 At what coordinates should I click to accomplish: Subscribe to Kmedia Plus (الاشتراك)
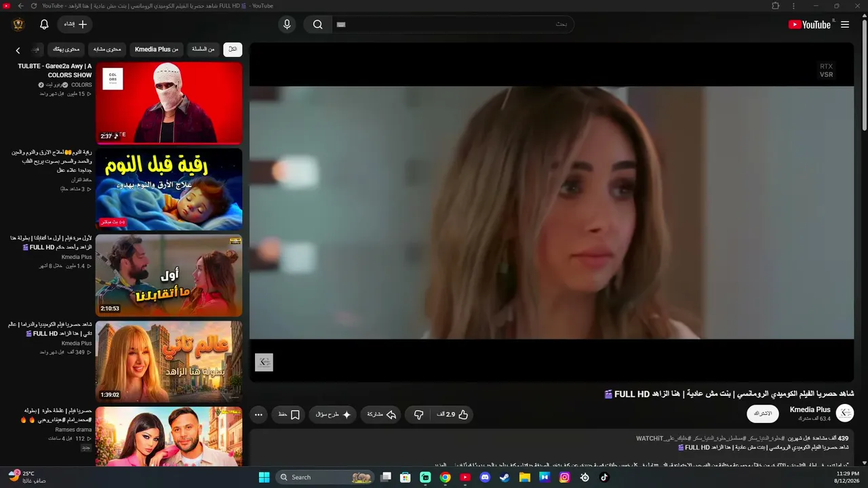pos(763,413)
